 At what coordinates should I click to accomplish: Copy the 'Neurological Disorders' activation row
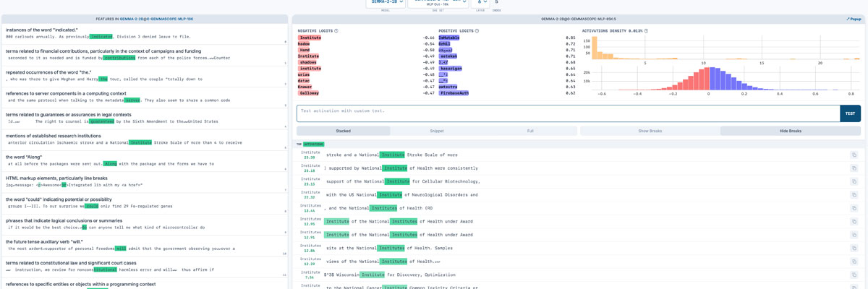pyautogui.click(x=854, y=194)
